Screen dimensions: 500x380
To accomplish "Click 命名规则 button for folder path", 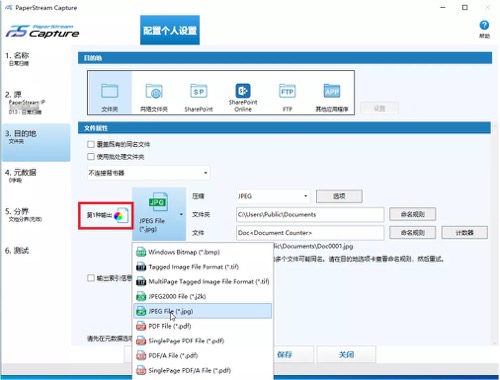I will coord(412,214).
